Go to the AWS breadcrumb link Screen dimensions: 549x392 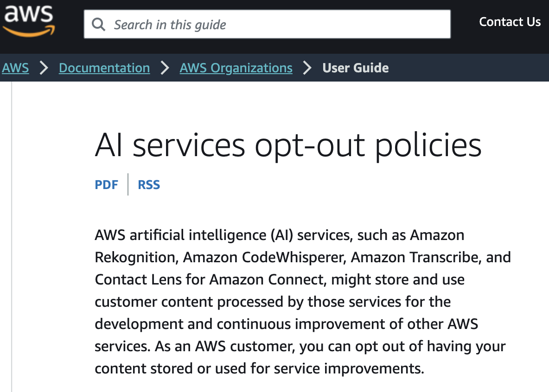[15, 68]
